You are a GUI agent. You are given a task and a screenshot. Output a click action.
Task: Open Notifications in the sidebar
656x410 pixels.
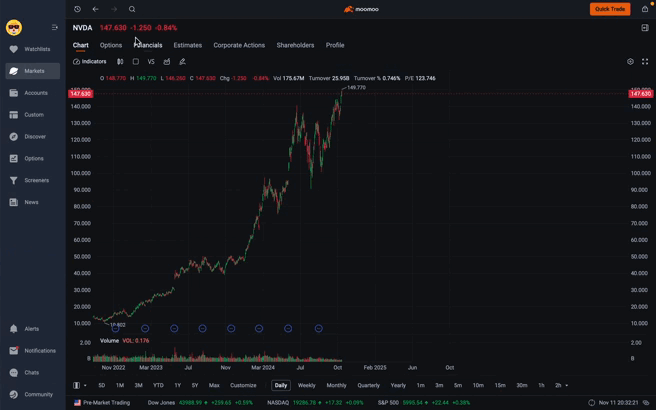tap(33, 351)
